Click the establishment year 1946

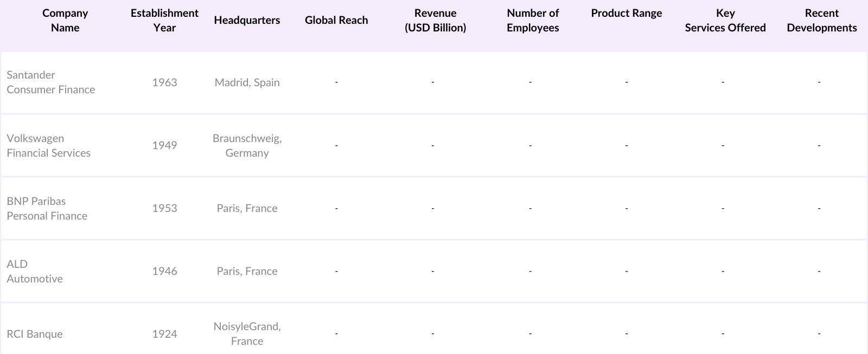click(164, 271)
